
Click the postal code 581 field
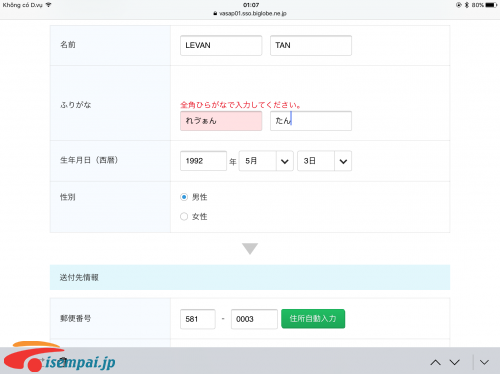click(198, 319)
